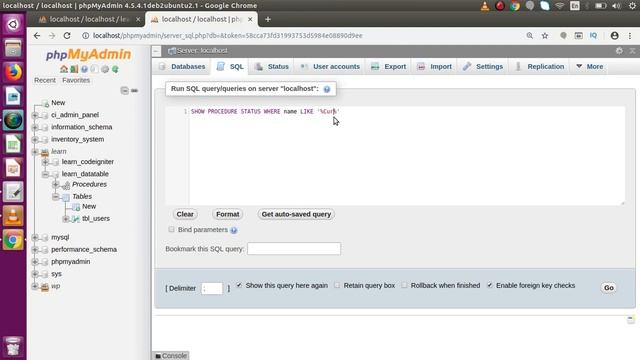The width and height of the screenshot is (640, 360).
Task: Open the More dropdown tab
Action: 589,67
